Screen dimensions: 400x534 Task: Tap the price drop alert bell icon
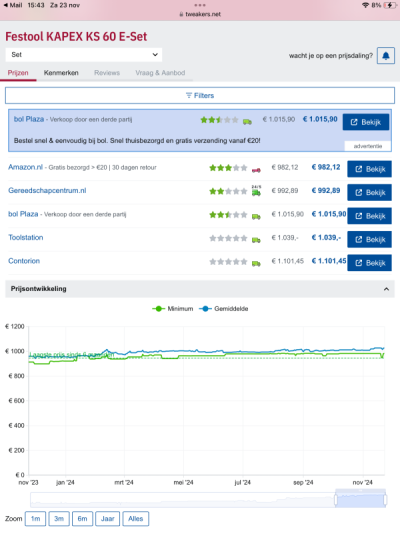click(386, 56)
